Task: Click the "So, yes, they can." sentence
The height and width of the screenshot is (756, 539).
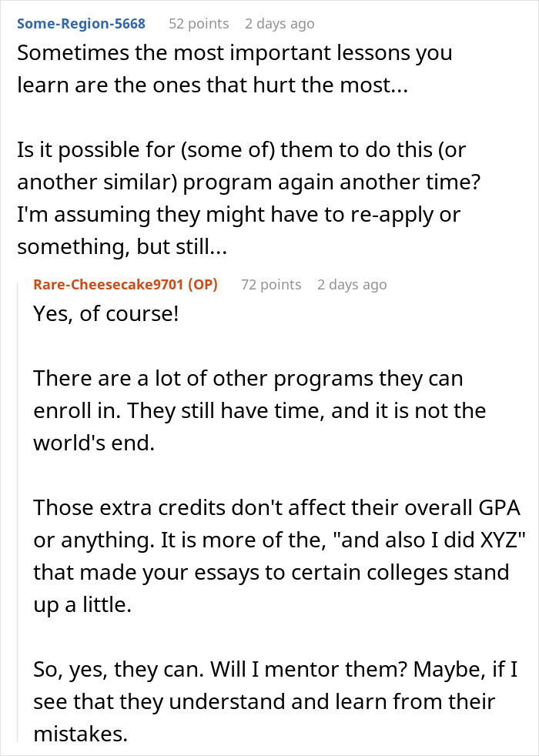Action: [115, 669]
